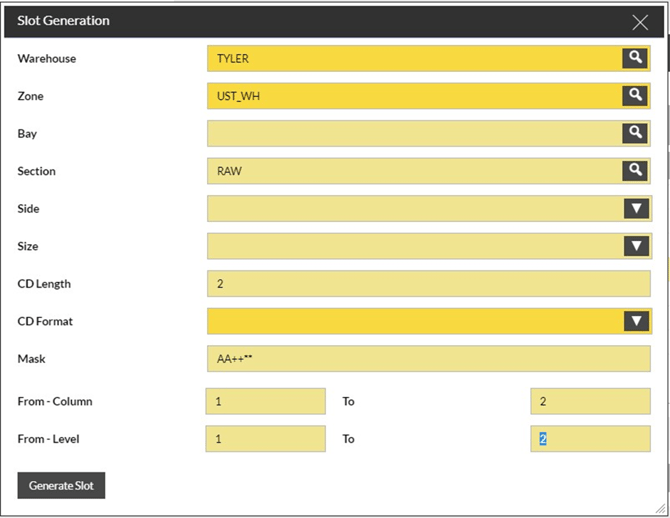The height and width of the screenshot is (518, 670).
Task: Click the Slot Generation title bar
Action: (x=300, y=21)
